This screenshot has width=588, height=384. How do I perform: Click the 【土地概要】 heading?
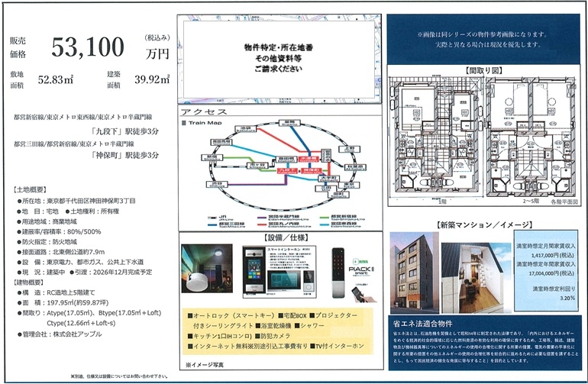click(30, 190)
